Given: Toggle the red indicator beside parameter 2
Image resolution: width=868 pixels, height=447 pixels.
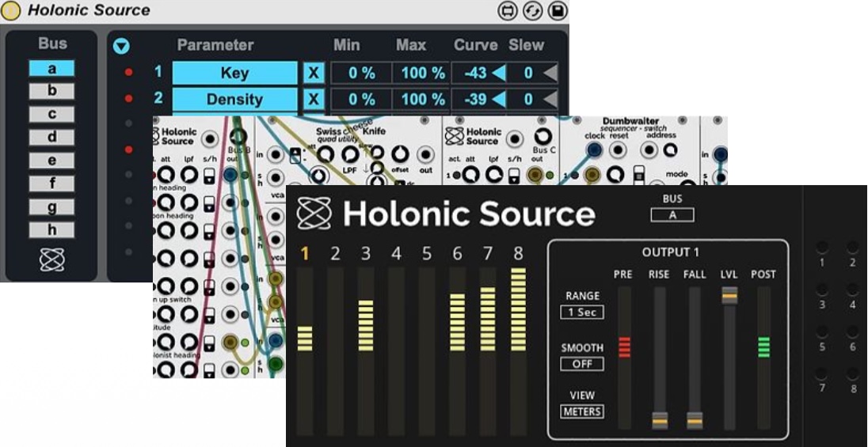Looking at the screenshot, I should [128, 98].
